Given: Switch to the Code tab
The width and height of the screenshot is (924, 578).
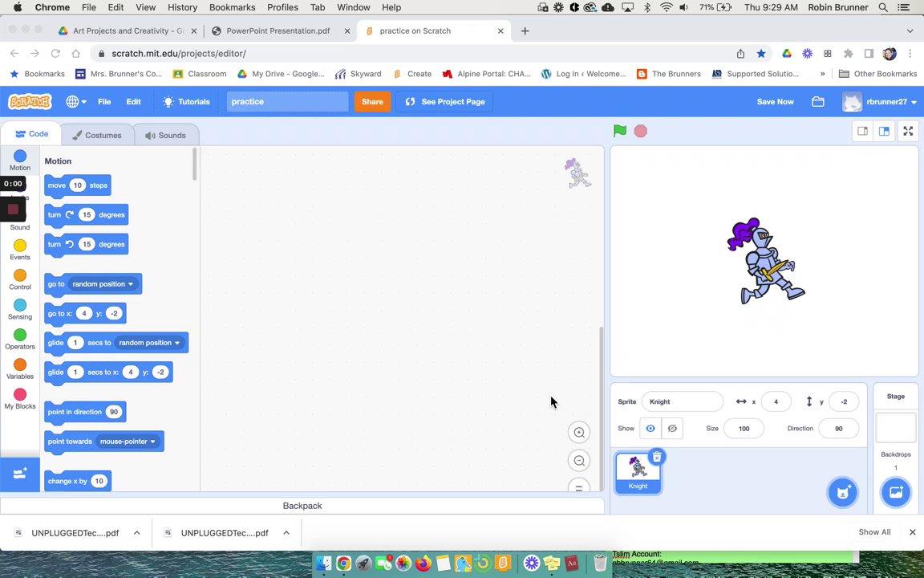Looking at the screenshot, I should coord(31,134).
